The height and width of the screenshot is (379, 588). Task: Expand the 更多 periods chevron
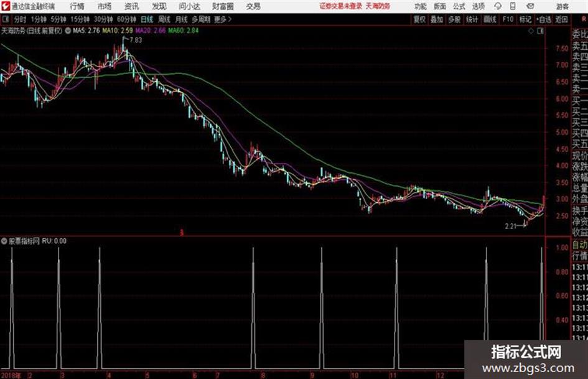point(230,19)
